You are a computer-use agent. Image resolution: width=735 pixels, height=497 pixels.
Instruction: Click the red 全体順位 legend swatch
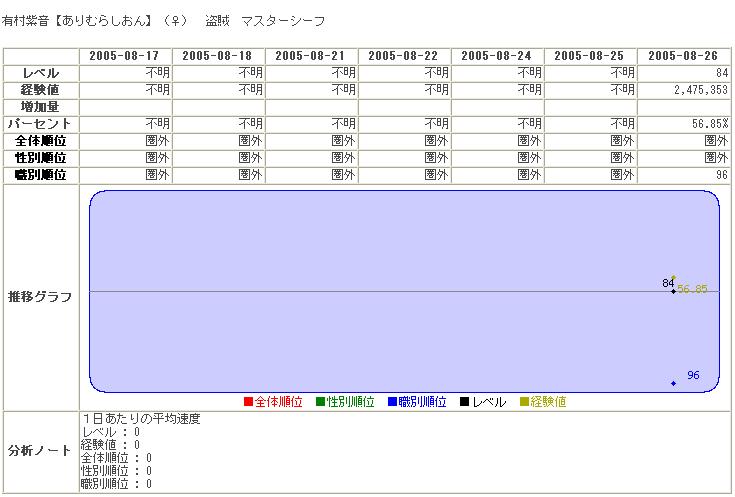click(248, 402)
